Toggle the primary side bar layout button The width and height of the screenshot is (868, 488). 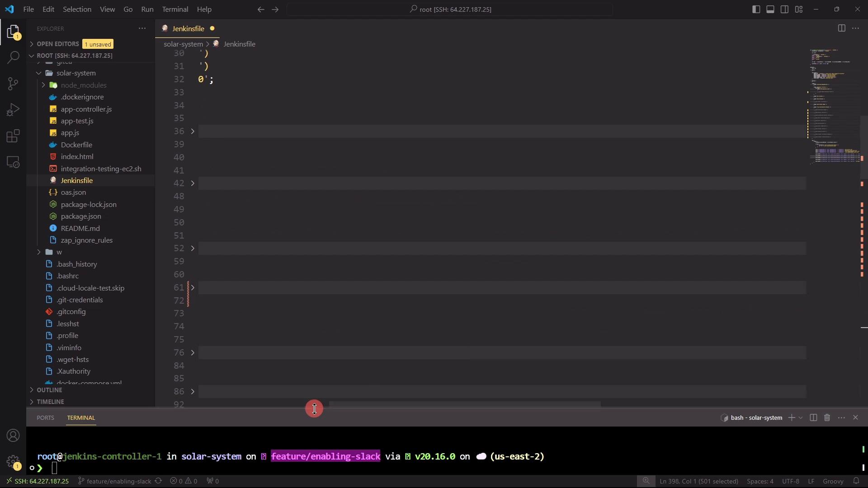pos(756,9)
